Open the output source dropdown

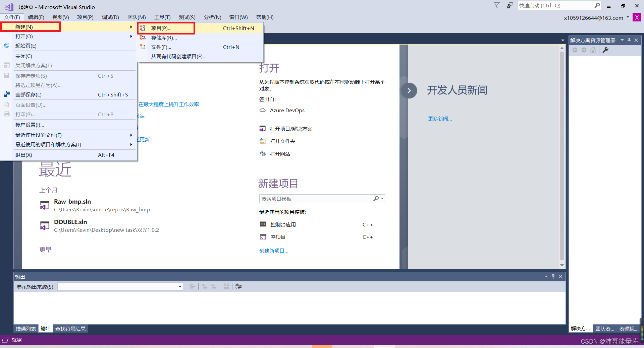tap(180, 287)
